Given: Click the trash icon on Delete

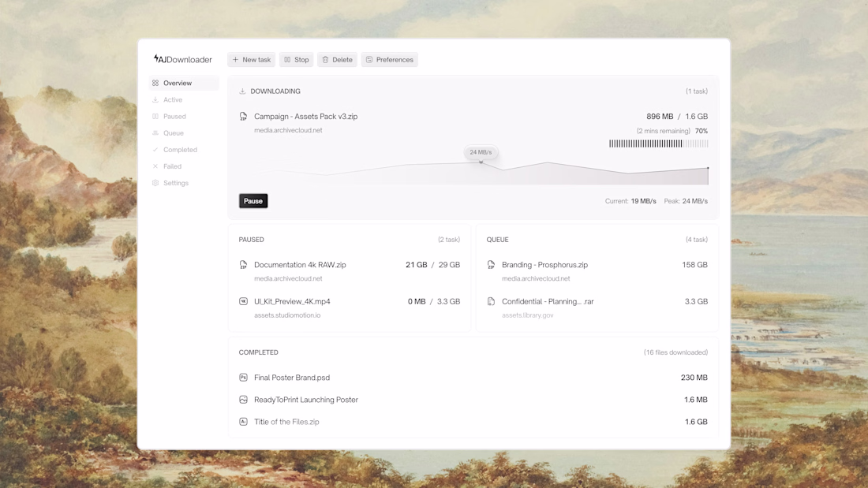Looking at the screenshot, I should (325, 60).
